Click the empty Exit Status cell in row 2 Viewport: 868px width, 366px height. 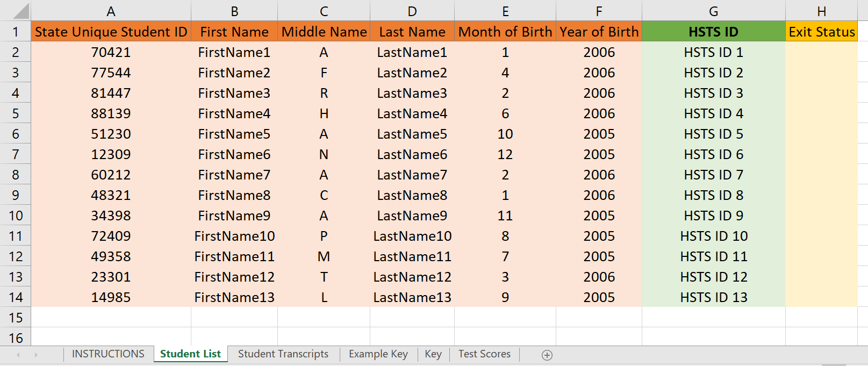tap(821, 52)
